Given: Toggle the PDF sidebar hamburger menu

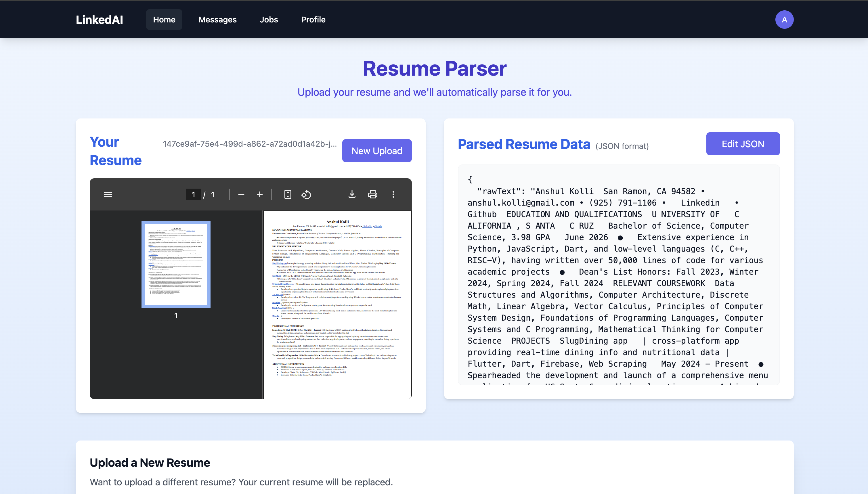Looking at the screenshot, I should coord(108,194).
